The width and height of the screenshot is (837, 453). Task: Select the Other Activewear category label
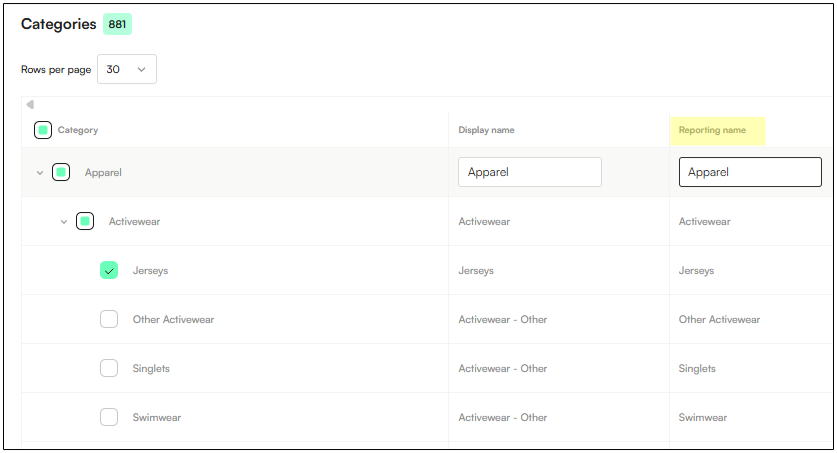pos(173,320)
